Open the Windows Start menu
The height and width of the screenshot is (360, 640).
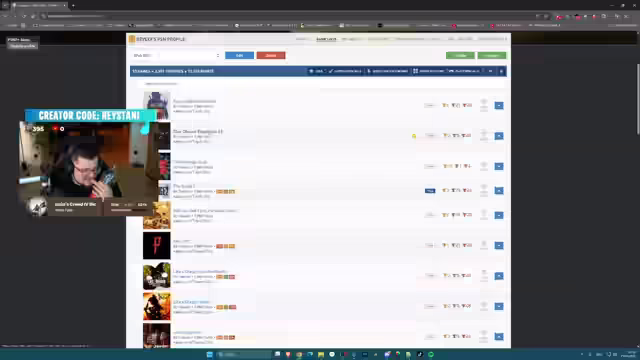point(209,354)
